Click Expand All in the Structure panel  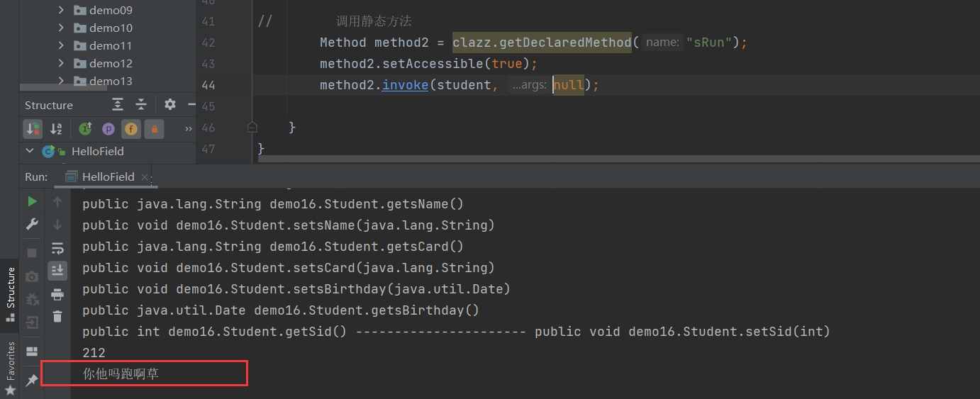(x=118, y=105)
